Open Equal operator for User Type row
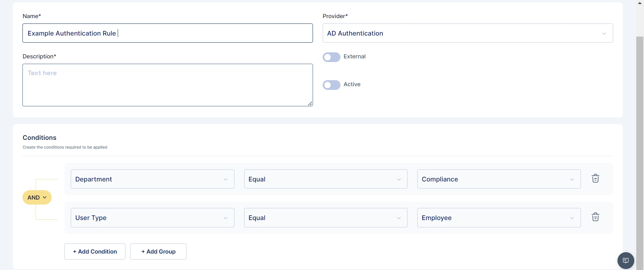Viewport: 644px width, 270px height. coord(325,218)
